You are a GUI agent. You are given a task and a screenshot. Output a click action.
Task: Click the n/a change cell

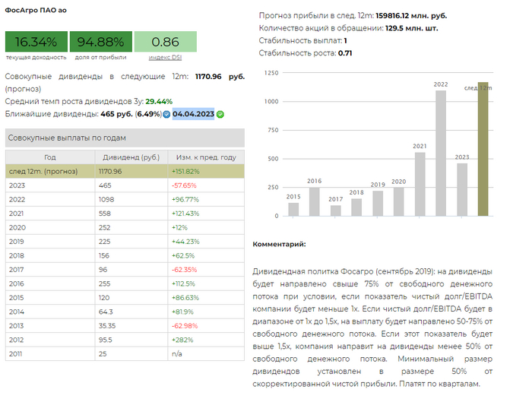point(206,354)
